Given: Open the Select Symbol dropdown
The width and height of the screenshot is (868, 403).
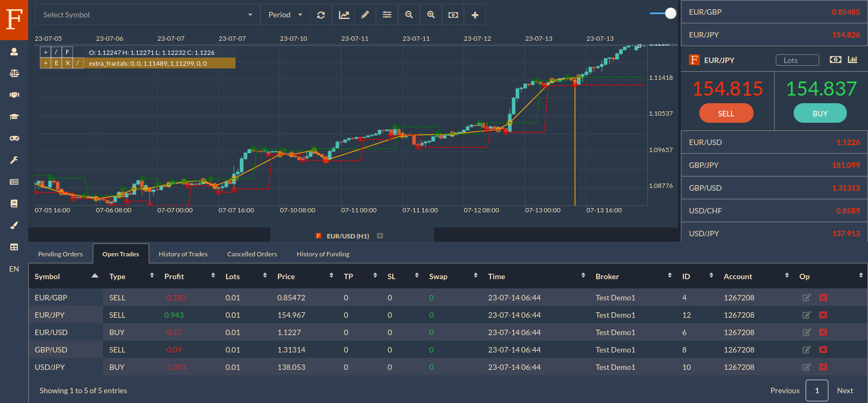Looking at the screenshot, I should (148, 15).
